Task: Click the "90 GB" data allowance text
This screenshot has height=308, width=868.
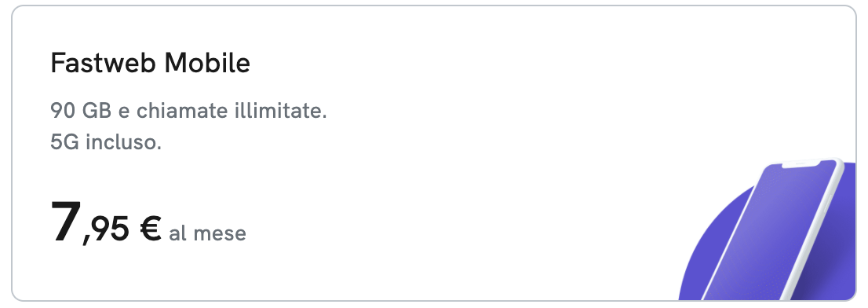Action: click(81, 112)
